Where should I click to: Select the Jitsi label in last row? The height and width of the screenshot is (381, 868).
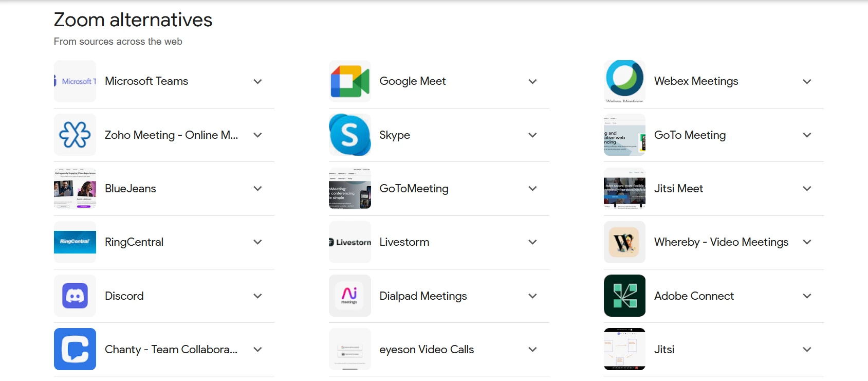(664, 350)
